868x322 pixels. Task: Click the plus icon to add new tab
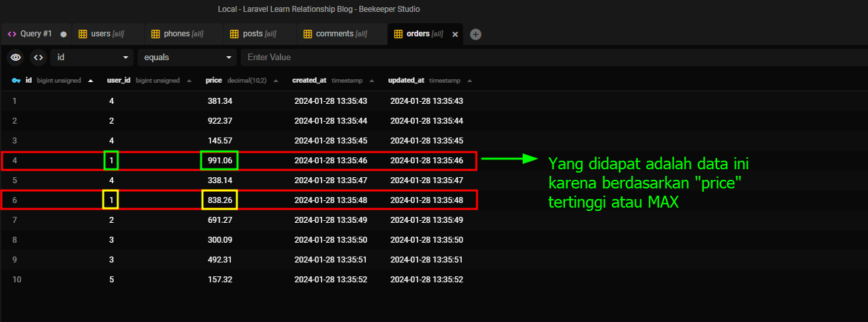[476, 34]
